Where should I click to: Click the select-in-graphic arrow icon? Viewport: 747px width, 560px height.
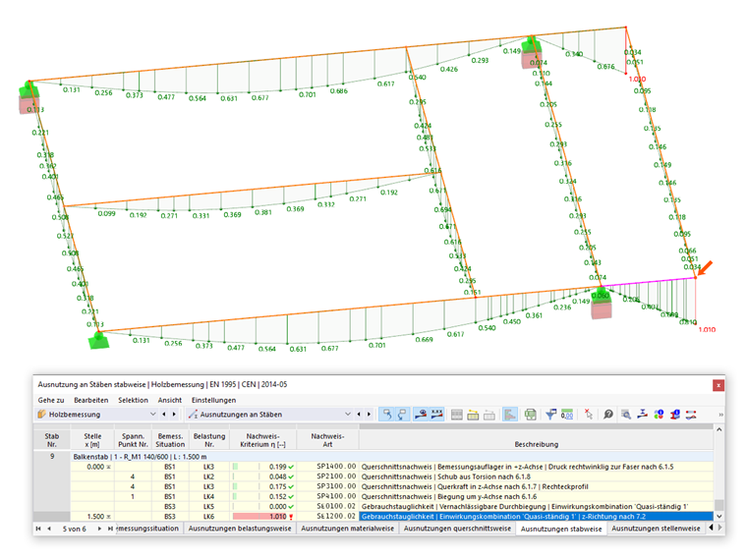coord(387,415)
